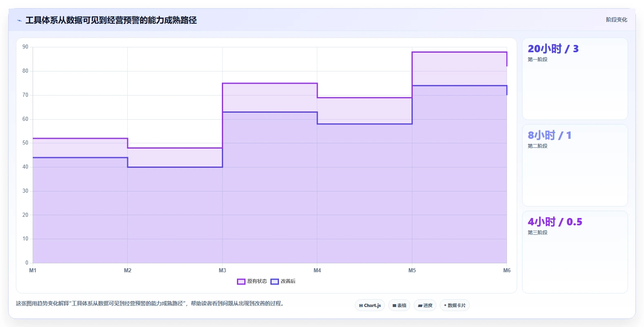
Task: Open the 8小时 / 1 second-stage card
Action: [x=575, y=165]
